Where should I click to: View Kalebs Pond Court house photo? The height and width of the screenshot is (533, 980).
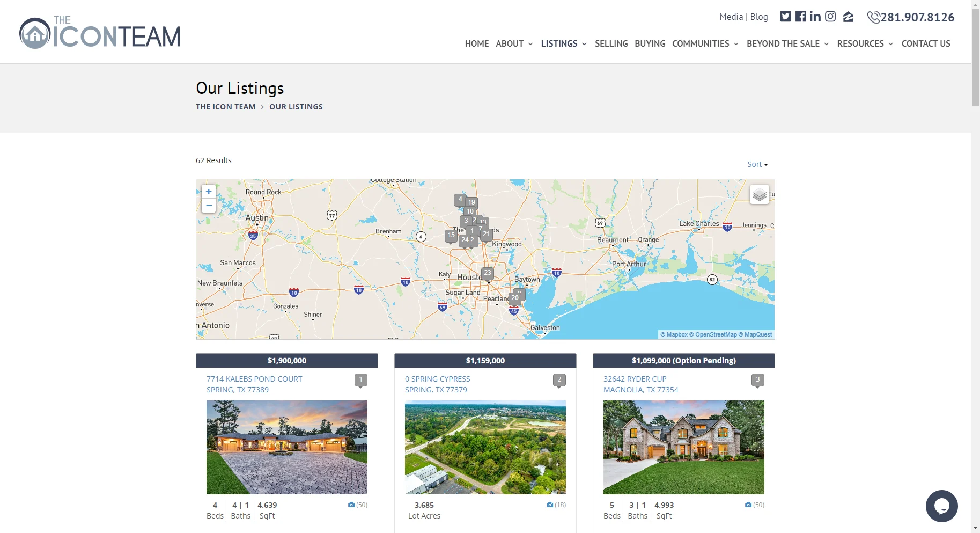287,447
